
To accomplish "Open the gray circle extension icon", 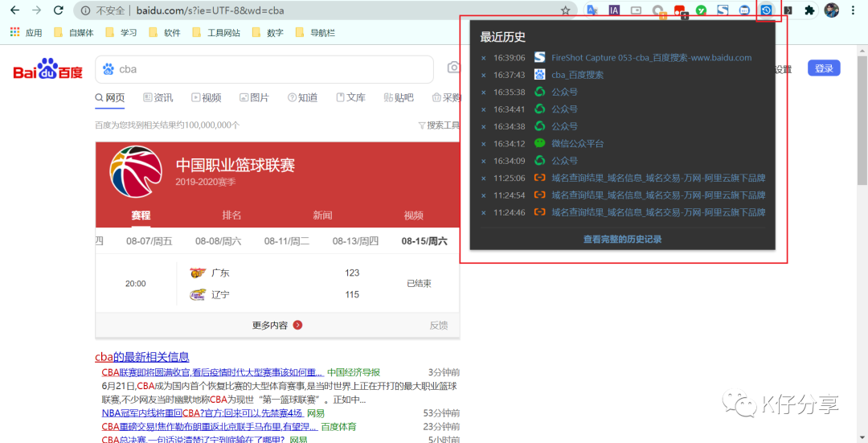I will point(657,10).
